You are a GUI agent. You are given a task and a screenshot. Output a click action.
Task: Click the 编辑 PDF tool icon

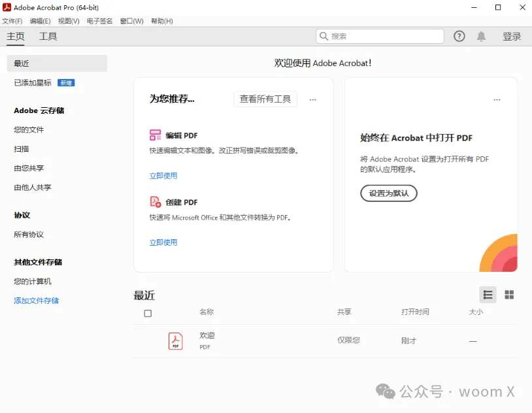pos(156,135)
